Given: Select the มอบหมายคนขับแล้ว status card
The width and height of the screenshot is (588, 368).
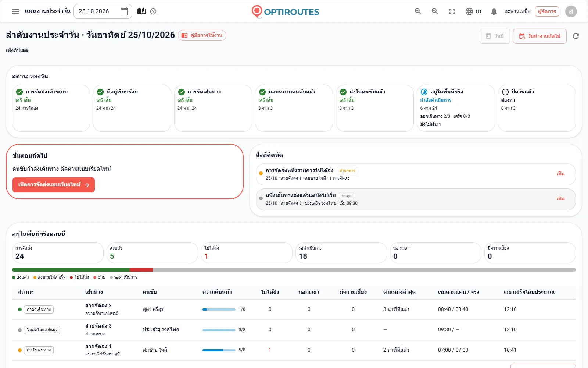Looking at the screenshot, I should point(294,108).
